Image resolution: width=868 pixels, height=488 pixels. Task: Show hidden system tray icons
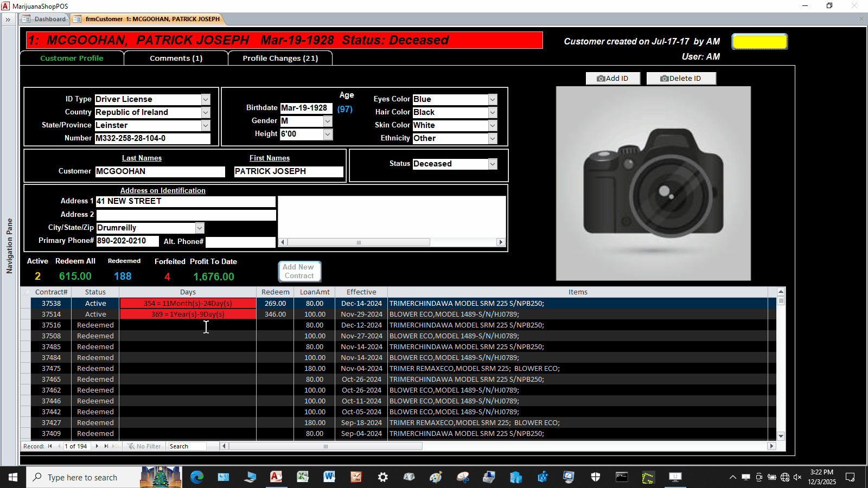[732, 477]
